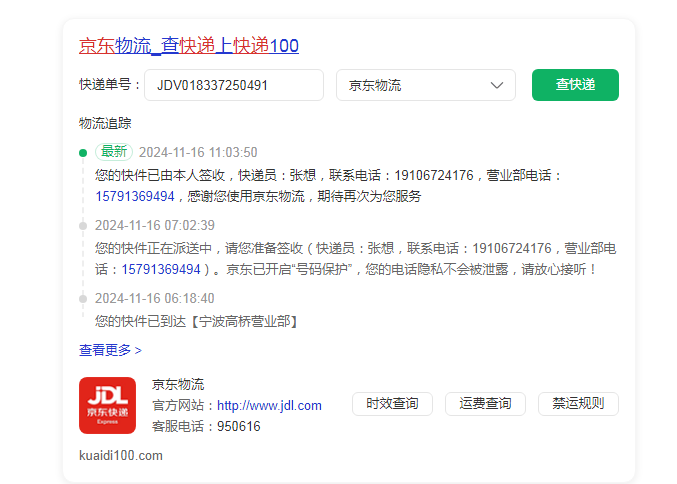
Task: Click the timestamp 2024-11-16 11:03:50
Action: point(198,152)
